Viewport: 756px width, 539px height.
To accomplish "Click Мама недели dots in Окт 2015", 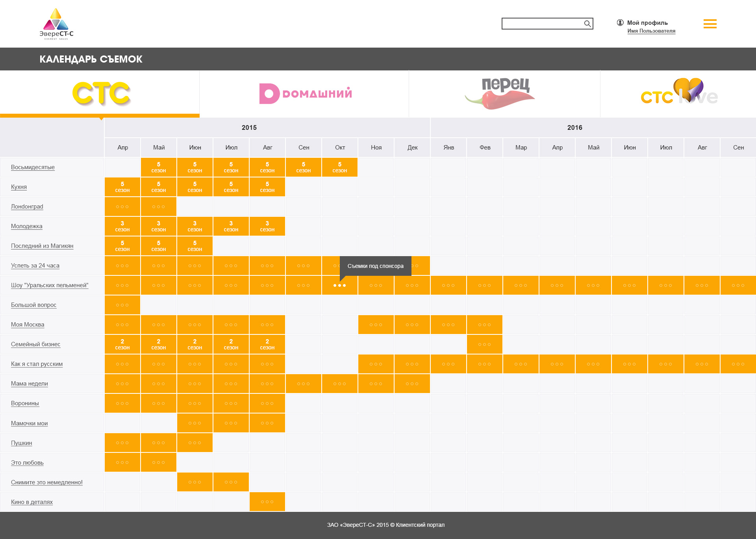I will coord(340,384).
